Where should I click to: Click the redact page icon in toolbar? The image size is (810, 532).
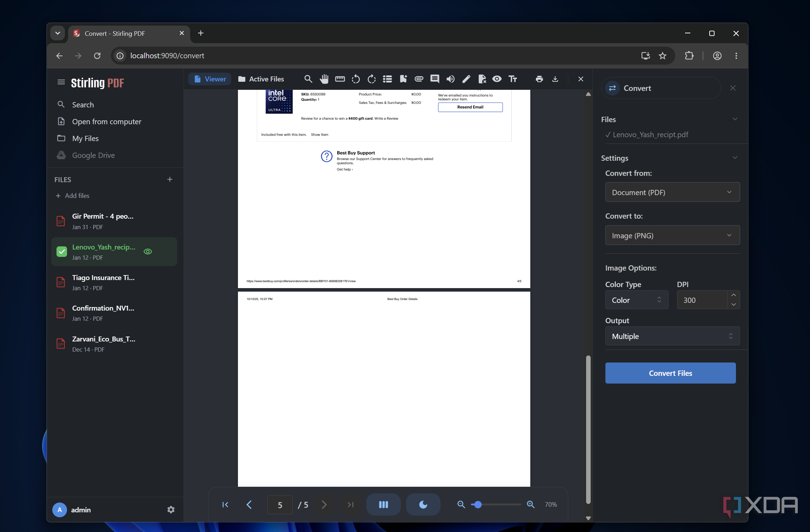[x=482, y=79]
